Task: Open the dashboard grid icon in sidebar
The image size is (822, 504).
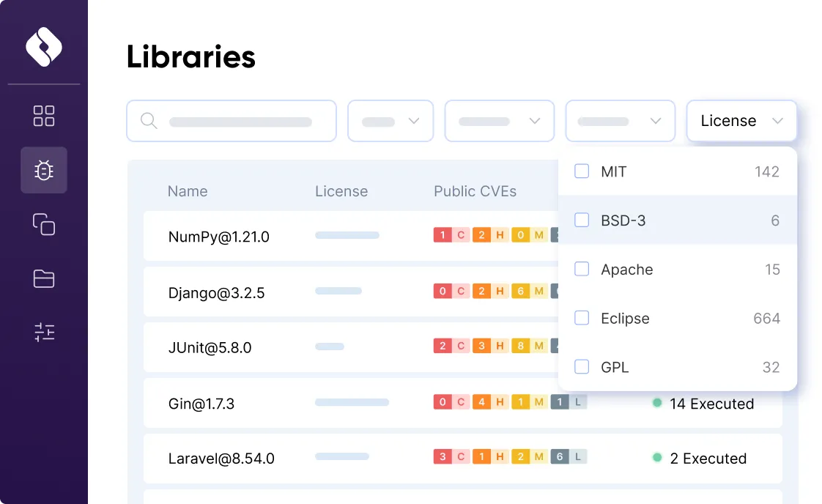Action: (44, 116)
